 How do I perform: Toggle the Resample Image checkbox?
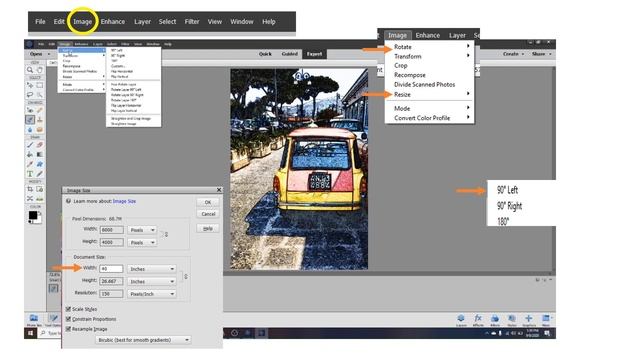click(x=69, y=329)
